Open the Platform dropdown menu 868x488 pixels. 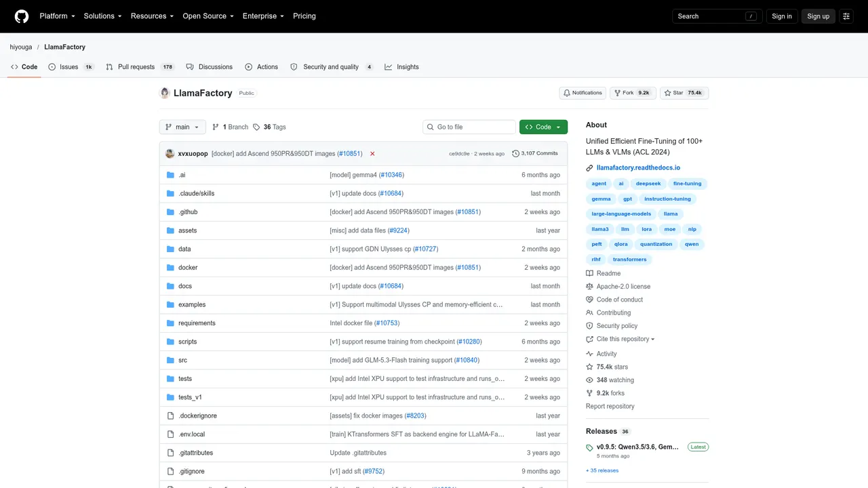(57, 16)
